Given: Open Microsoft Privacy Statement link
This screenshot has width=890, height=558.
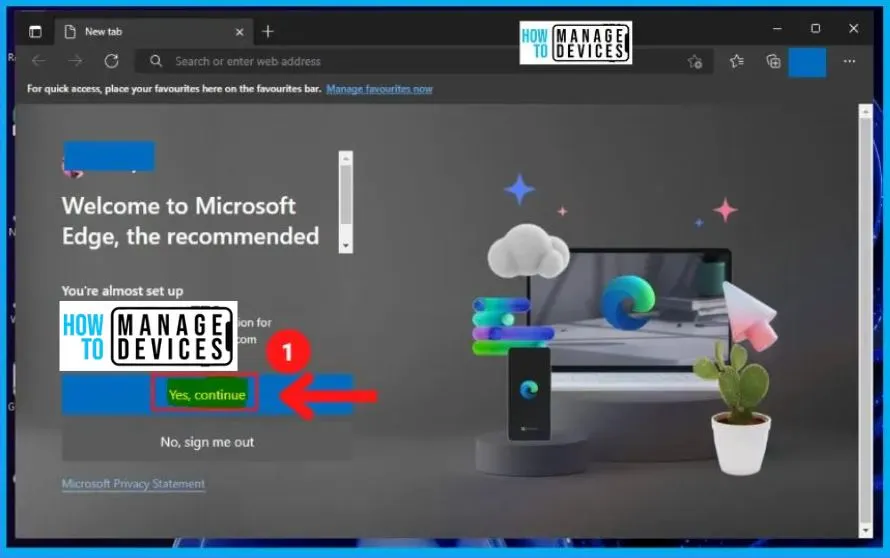Looking at the screenshot, I should pos(133,484).
